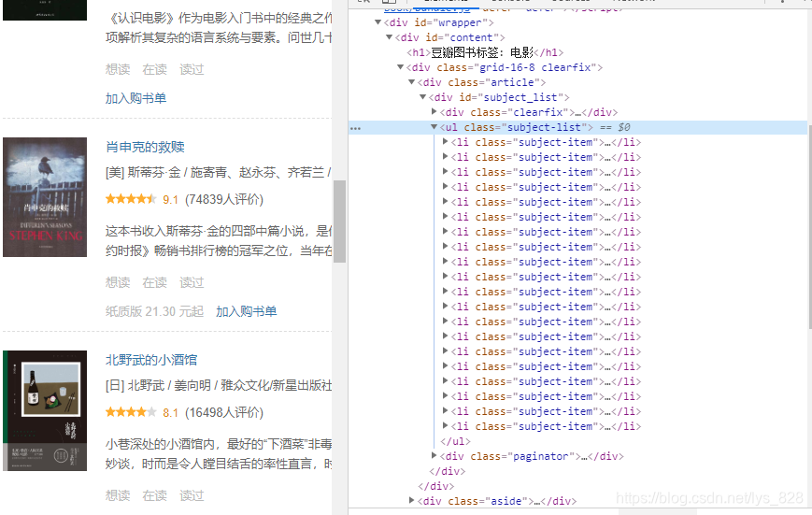Expand the div class="clearfix" node
Image resolution: width=812 pixels, height=515 pixels.
pyautogui.click(x=434, y=112)
